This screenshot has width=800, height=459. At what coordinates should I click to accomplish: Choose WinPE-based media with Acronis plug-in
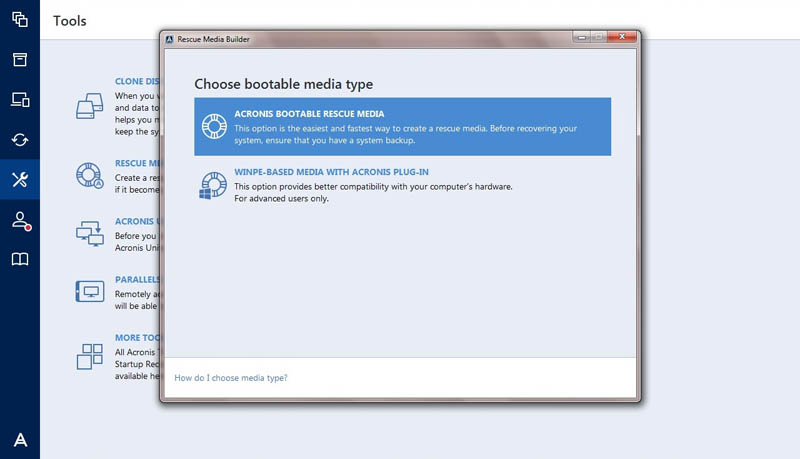403,185
